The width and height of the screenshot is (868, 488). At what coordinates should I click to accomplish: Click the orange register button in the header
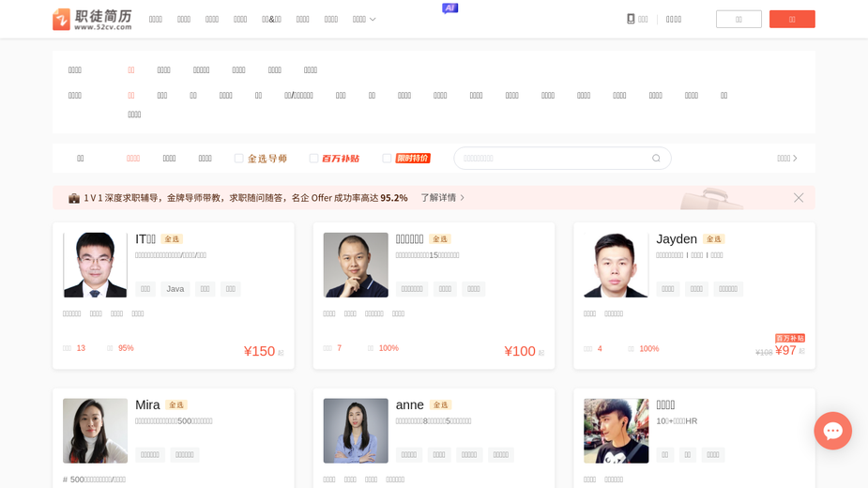[x=792, y=20]
